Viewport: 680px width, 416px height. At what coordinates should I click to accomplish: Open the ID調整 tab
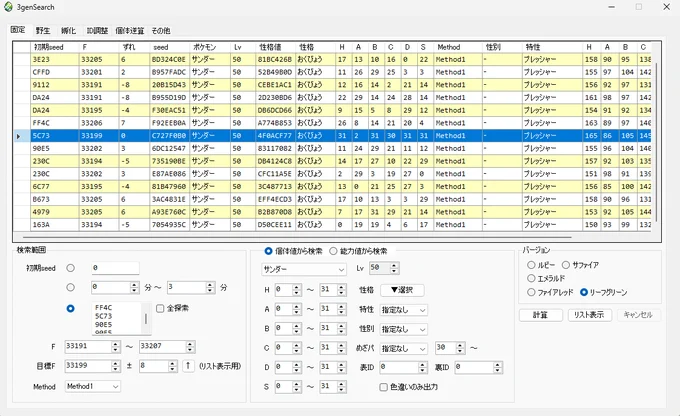97,30
